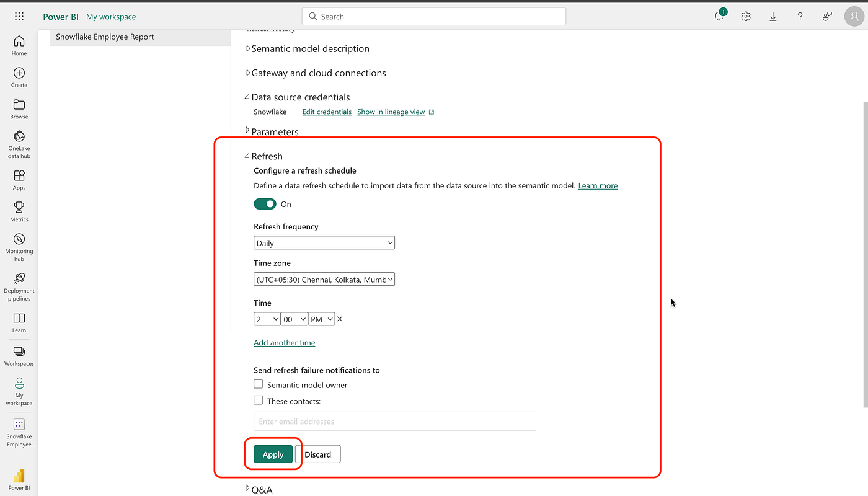Discard the refresh schedule changes
Screen dimensions: 868x496
click(x=318, y=454)
